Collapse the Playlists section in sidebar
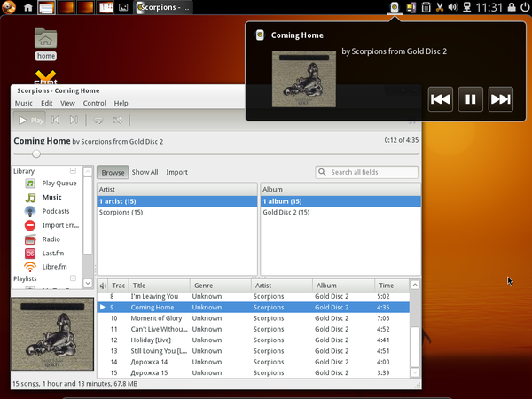Viewport: 532px width, 399px height. pos(73,278)
